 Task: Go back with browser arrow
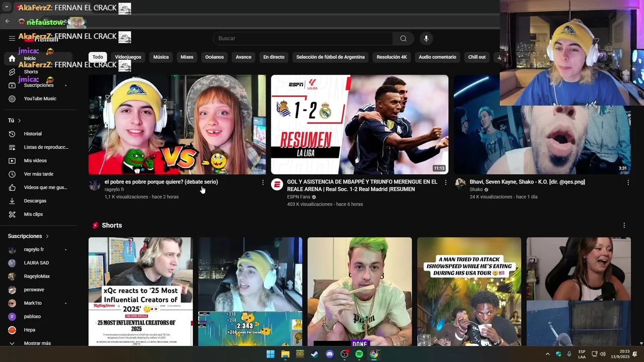pos(7,21)
